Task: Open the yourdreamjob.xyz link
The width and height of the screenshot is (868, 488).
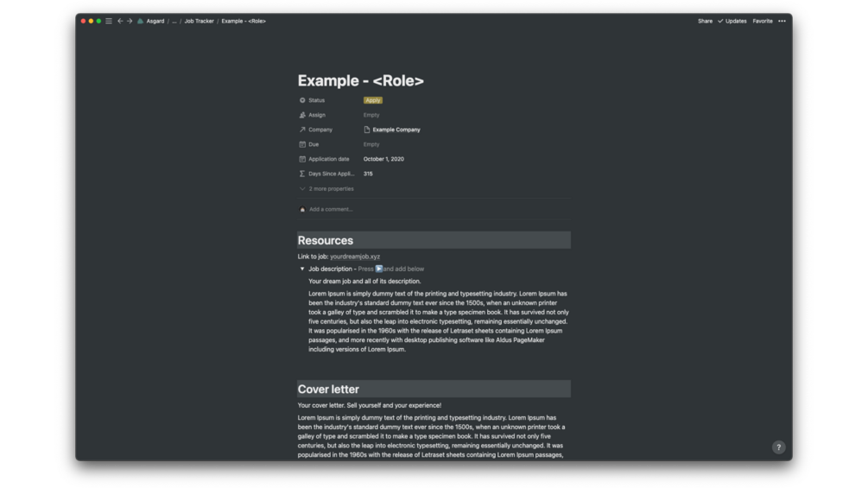Action: [x=355, y=257]
